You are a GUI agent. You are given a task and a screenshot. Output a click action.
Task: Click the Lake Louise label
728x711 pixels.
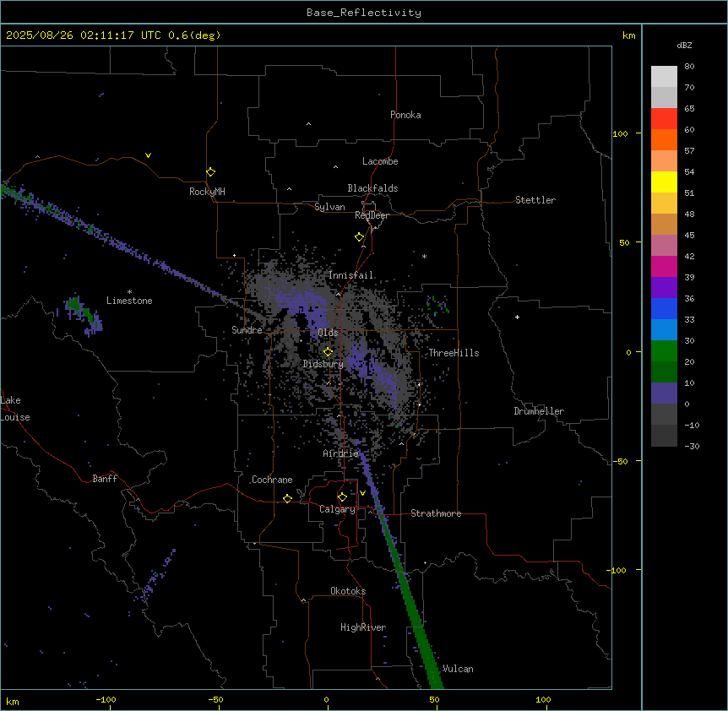[x=15, y=409]
